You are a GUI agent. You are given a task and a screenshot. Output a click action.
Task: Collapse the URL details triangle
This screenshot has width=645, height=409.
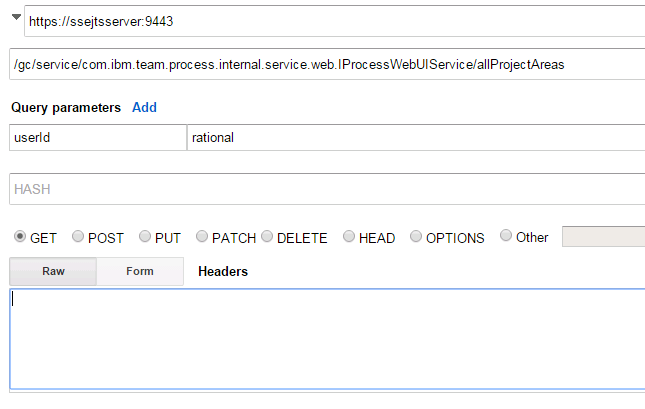(15, 17)
